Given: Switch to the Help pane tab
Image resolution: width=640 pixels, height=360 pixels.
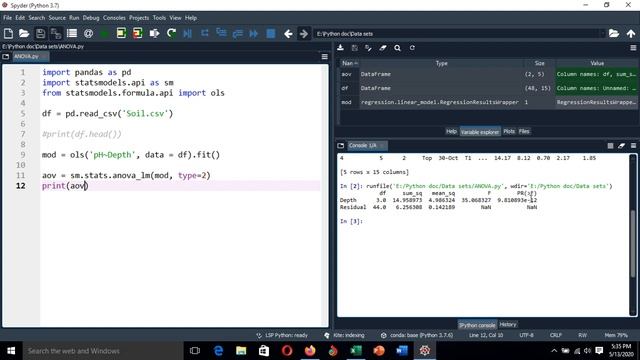Looking at the screenshot, I should (451, 131).
